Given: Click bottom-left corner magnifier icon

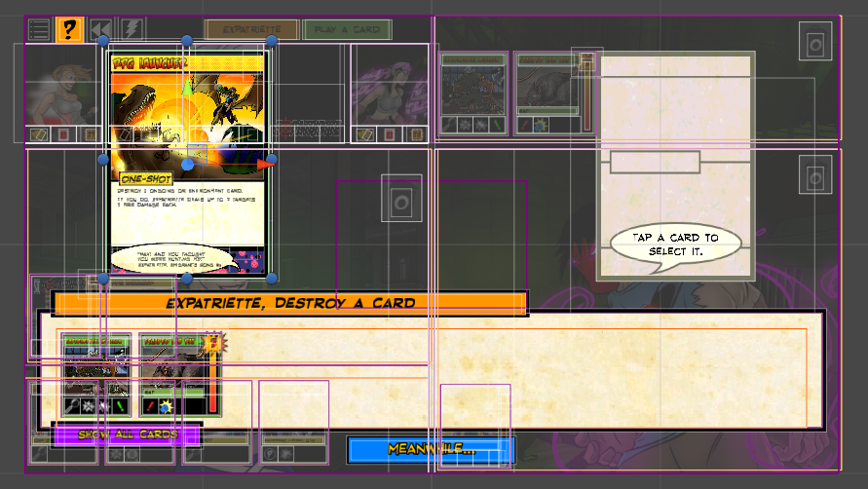Looking at the screenshot, I should pyautogui.click(x=39, y=454).
